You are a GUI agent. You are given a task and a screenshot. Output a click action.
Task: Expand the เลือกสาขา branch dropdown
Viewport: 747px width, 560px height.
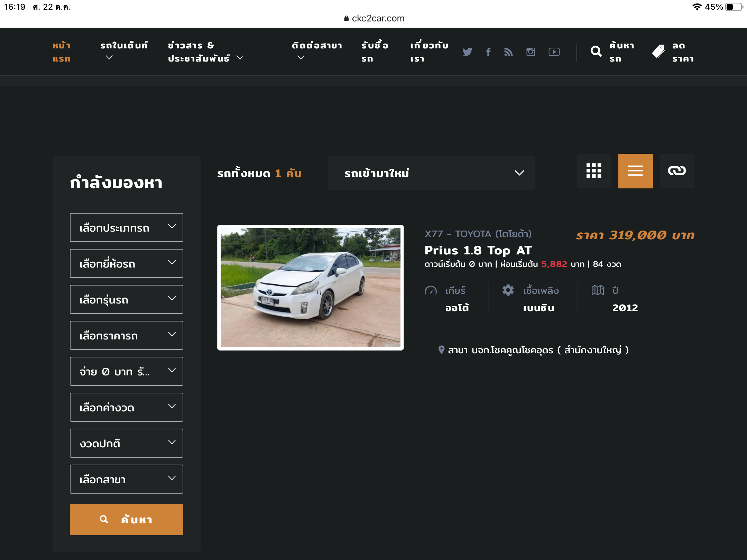click(x=127, y=479)
